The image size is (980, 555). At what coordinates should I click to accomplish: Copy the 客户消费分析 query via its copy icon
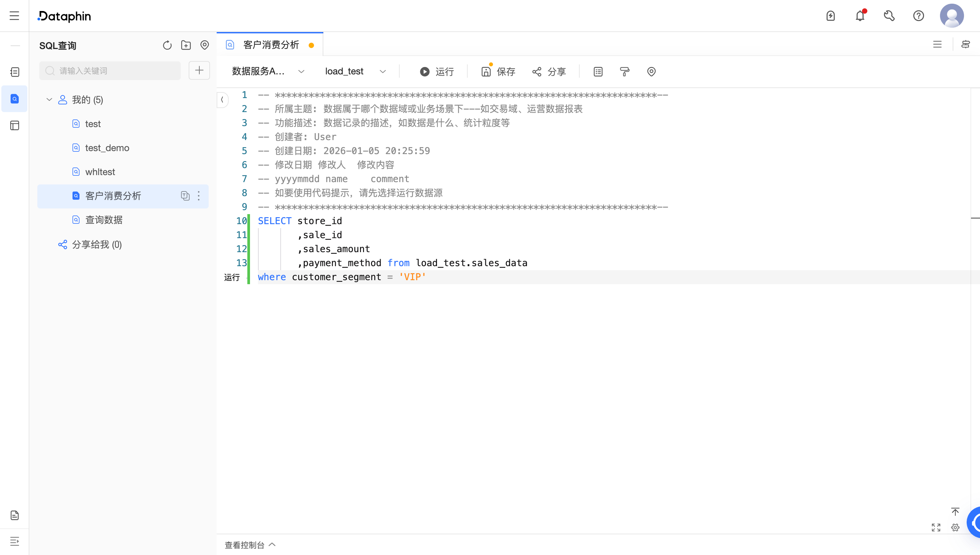click(x=185, y=196)
